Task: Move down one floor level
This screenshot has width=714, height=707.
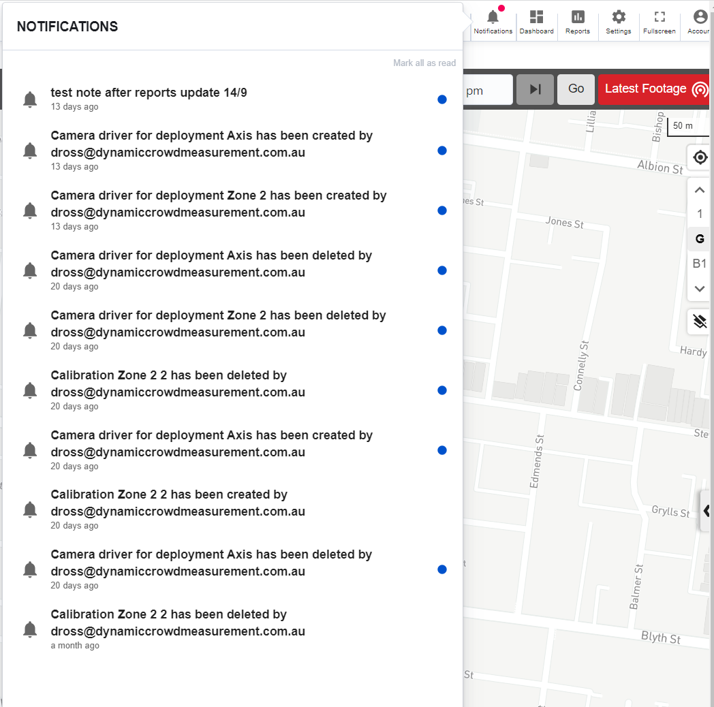Action: [x=699, y=289]
